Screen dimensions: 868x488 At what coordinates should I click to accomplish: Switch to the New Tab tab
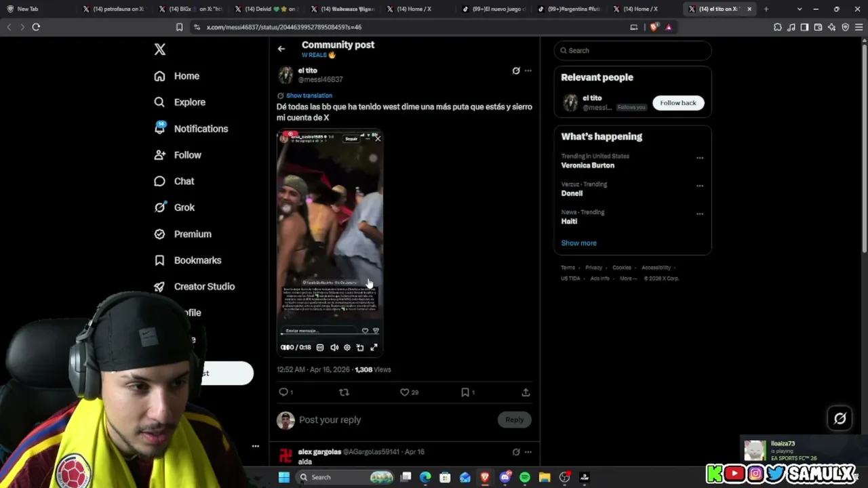(x=37, y=9)
